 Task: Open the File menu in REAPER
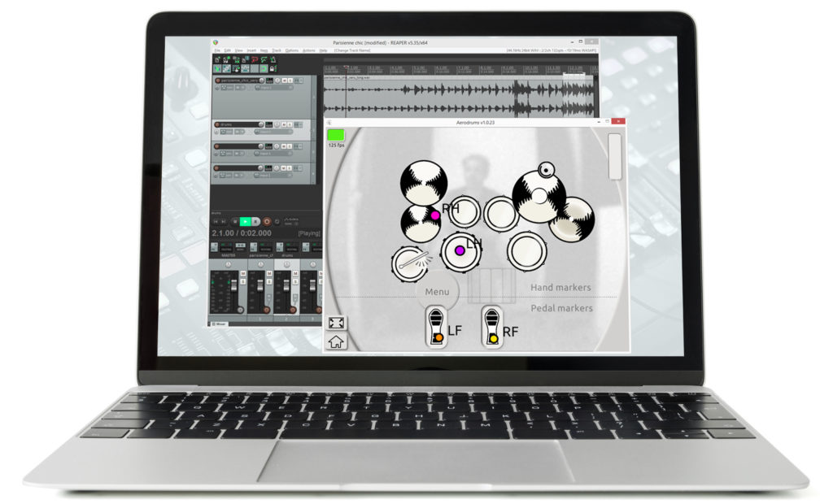217,50
